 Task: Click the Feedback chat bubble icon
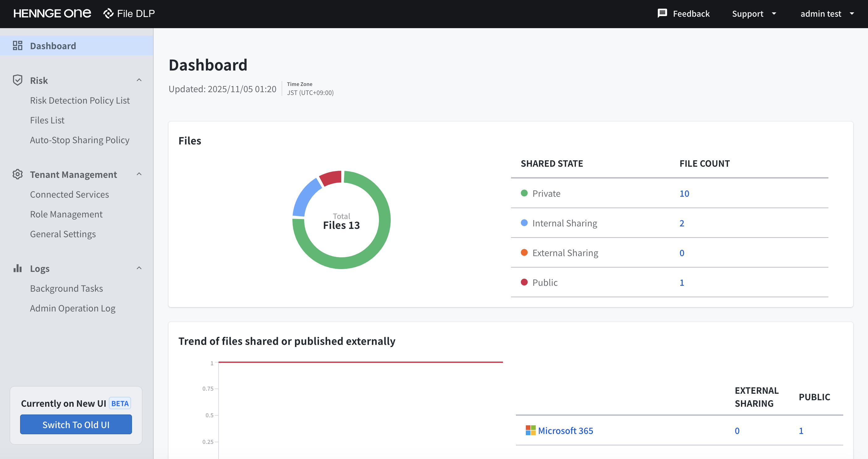click(662, 14)
